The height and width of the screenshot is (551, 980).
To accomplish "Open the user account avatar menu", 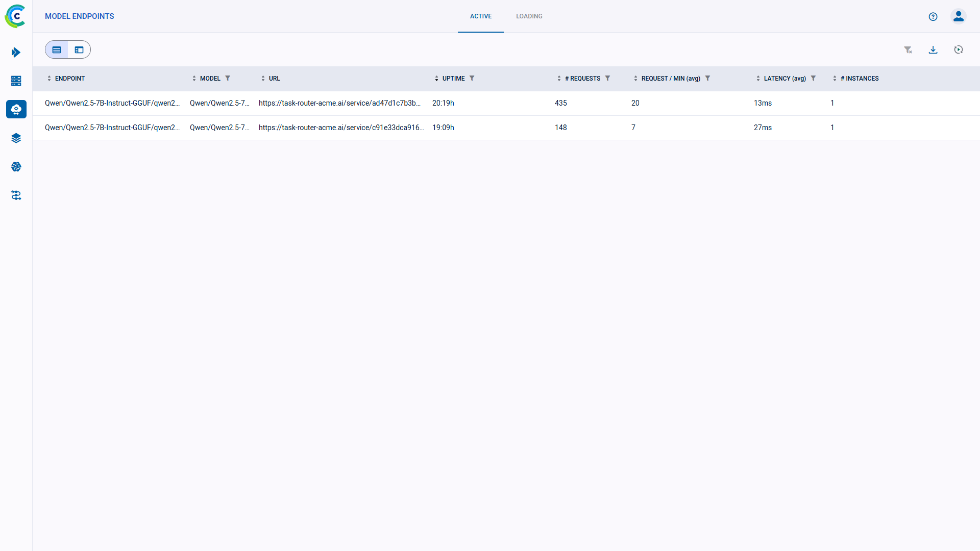I will 959,16.
